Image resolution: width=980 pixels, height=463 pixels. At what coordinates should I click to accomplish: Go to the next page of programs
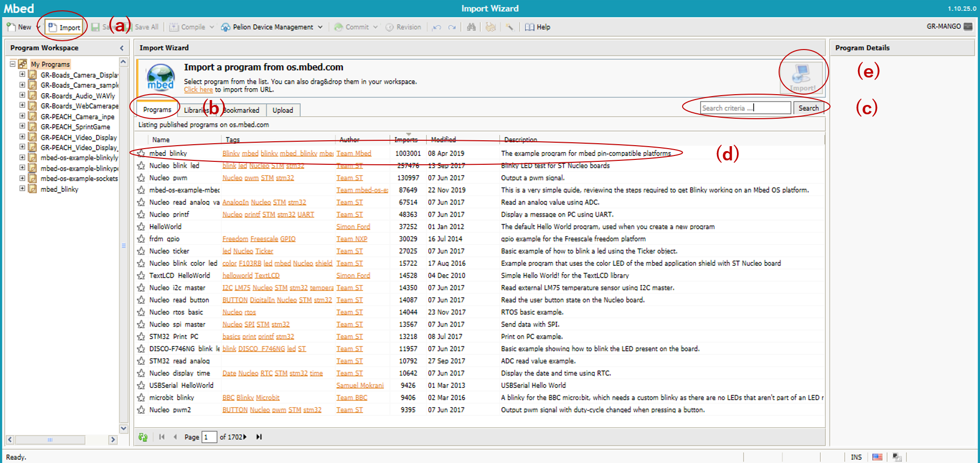click(245, 437)
